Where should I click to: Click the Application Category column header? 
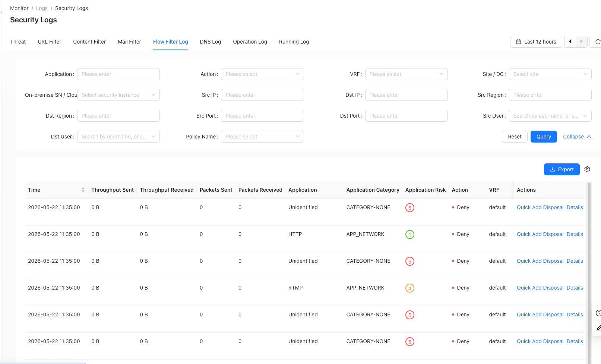point(373,190)
